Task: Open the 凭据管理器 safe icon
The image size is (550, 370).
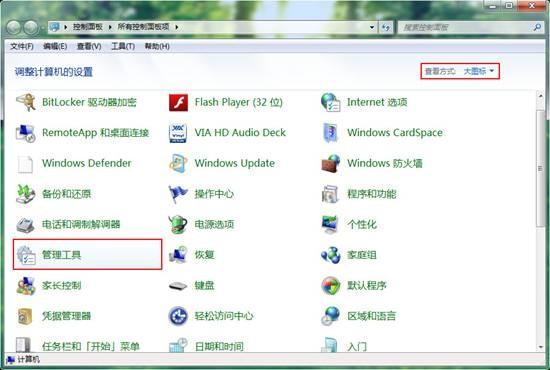Action: (26, 316)
